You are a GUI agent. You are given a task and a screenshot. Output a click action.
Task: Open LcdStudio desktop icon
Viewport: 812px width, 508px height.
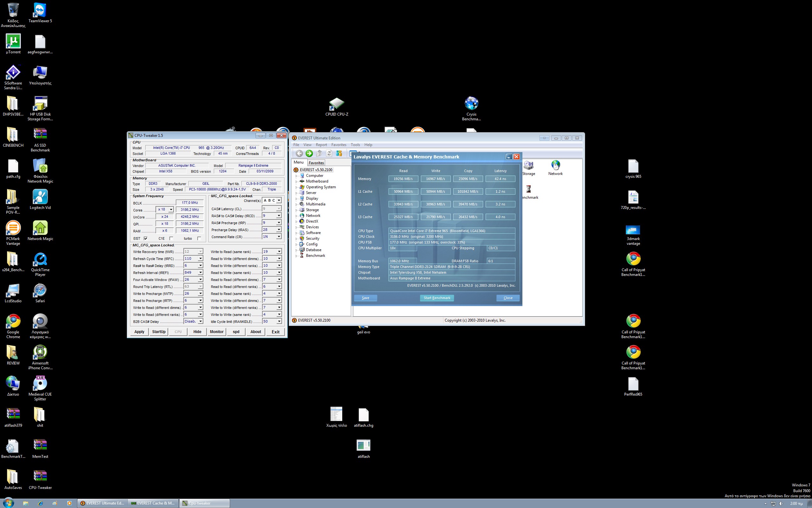(13, 293)
